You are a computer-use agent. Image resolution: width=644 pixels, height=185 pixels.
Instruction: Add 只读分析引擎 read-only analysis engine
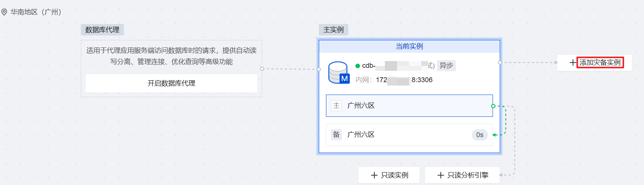coord(468,175)
